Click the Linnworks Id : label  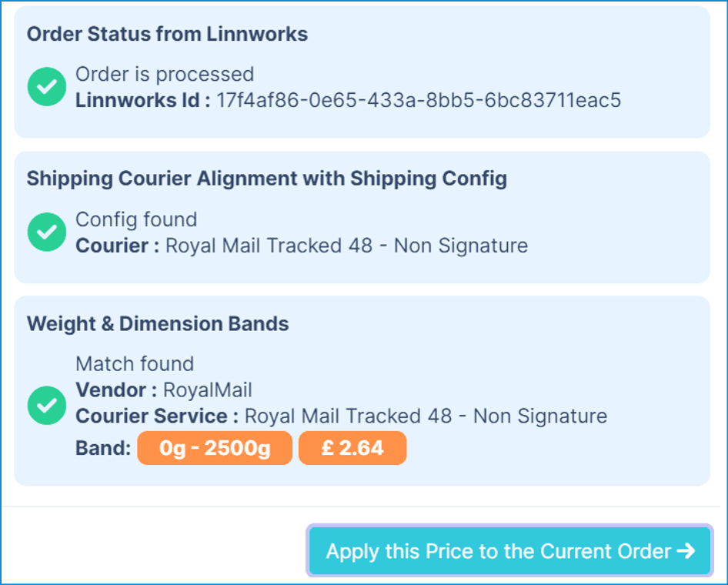[x=142, y=100]
